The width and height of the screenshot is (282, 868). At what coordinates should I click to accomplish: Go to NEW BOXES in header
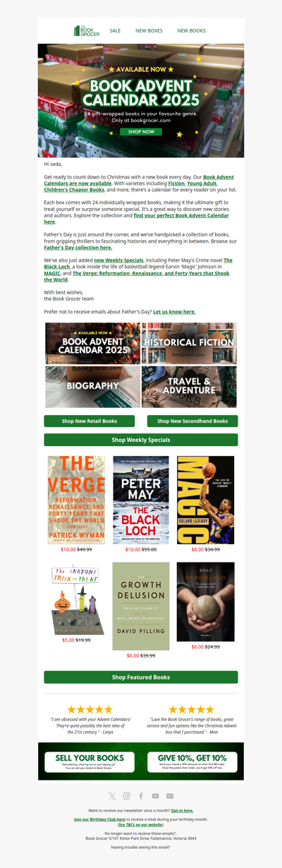(x=149, y=31)
